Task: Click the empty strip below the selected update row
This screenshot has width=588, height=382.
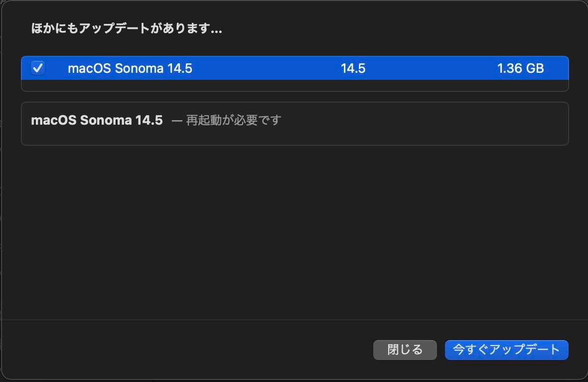Action: tap(294, 85)
